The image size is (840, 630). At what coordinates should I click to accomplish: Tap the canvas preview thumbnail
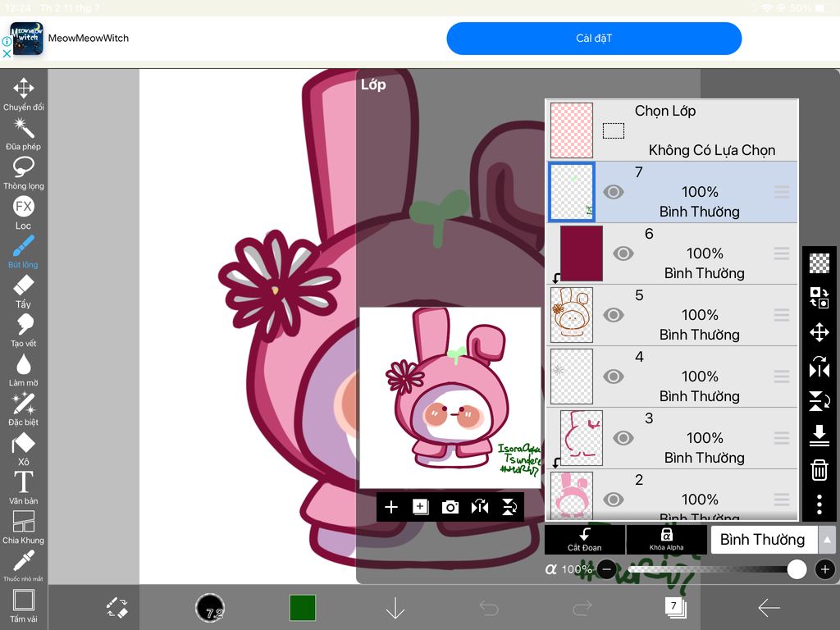click(450, 398)
